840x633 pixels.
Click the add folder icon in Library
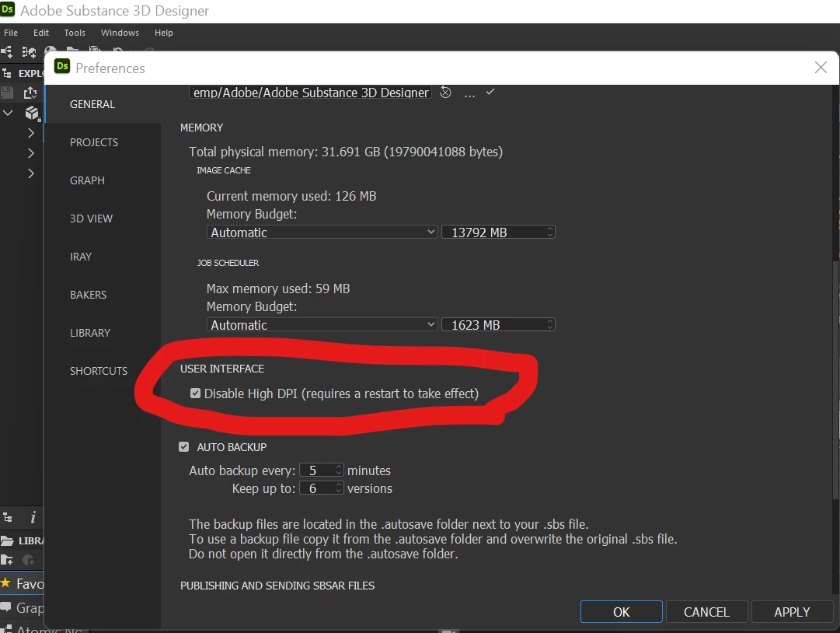(7, 560)
